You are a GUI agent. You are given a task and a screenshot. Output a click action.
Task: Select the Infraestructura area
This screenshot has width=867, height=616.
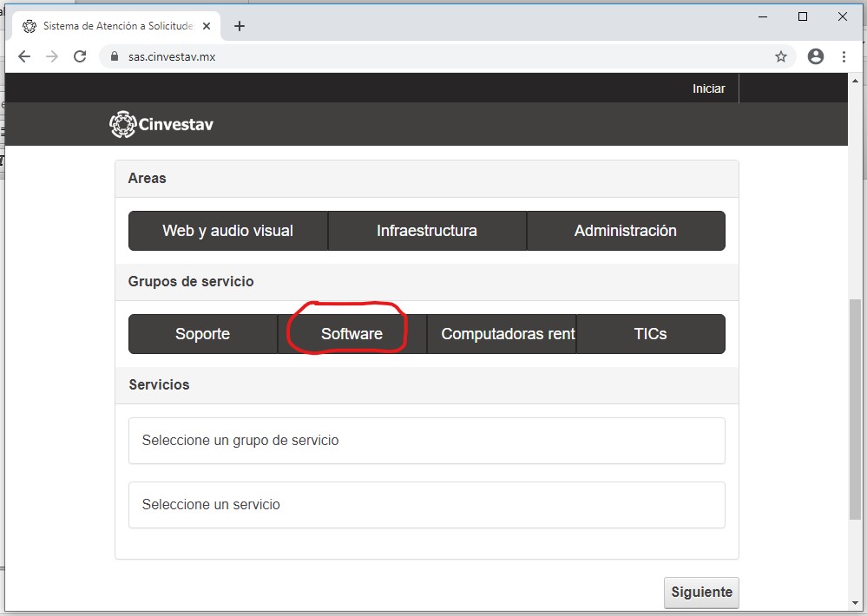[426, 231]
